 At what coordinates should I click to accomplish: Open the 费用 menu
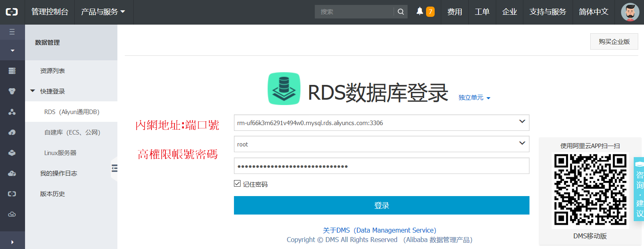click(x=455, y=12)
